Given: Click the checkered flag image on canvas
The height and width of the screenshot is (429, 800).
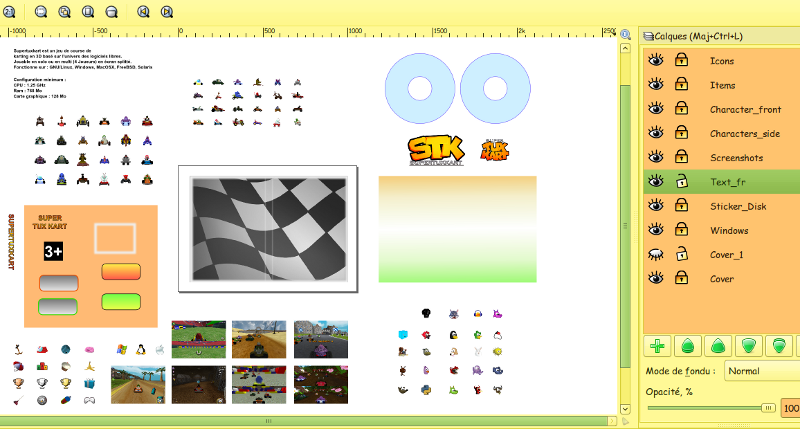Looking at the screenshot, I should pos(267,230).
